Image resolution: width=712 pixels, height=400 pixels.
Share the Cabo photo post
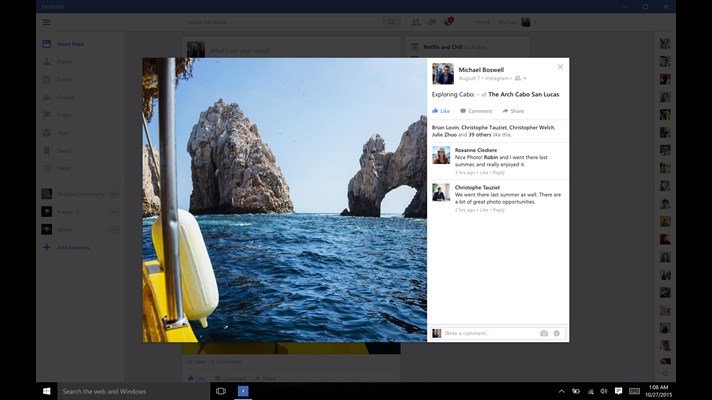click(x=513, y=111)
